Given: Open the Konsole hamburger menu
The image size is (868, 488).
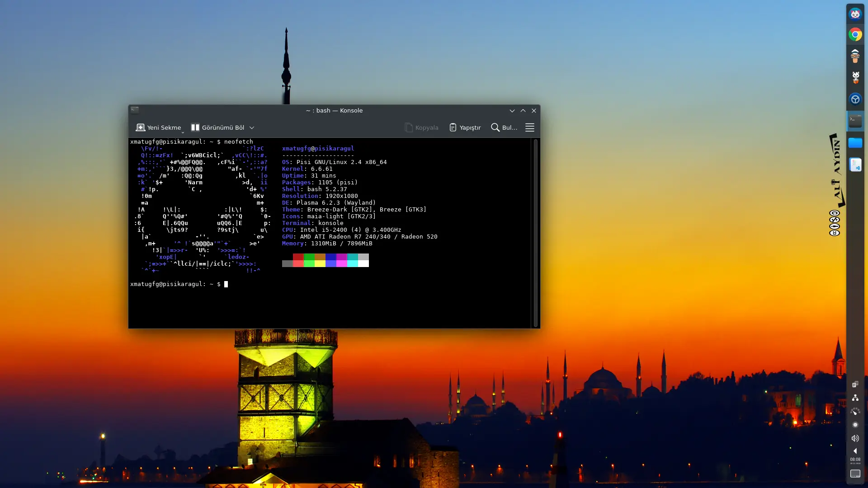Looking at the screenshot, I should [x=530, y=127].
